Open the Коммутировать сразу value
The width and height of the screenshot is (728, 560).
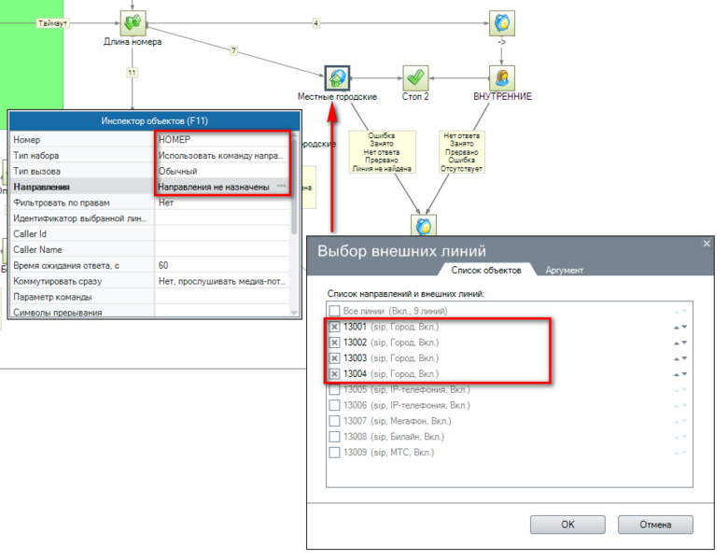click(222, 281)
